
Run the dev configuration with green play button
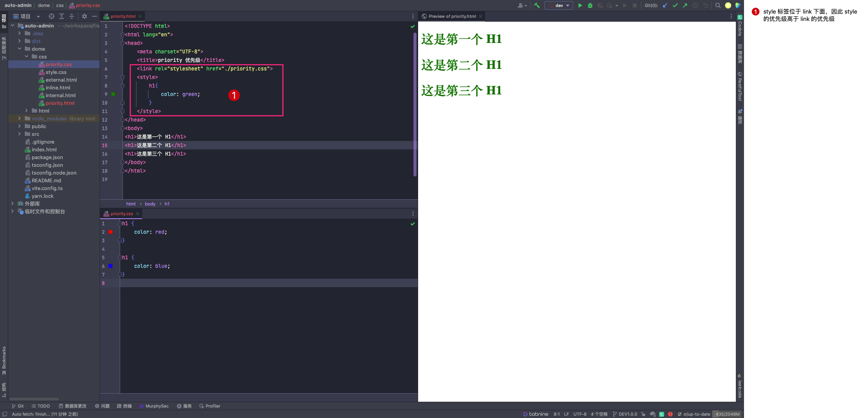click(x=580, y=5)
